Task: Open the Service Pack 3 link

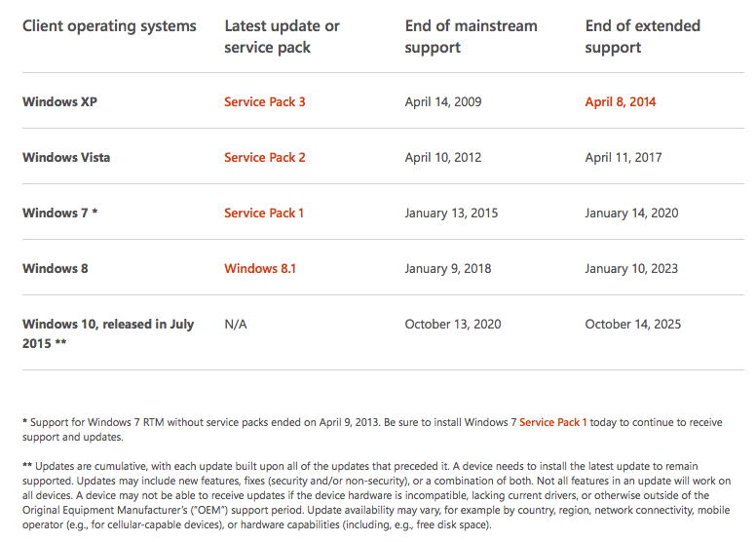Action: coord(264,101)
